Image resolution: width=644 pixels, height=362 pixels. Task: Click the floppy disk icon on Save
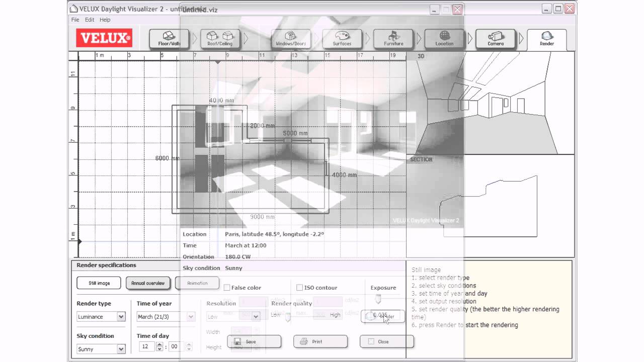(x=237, y=341)
